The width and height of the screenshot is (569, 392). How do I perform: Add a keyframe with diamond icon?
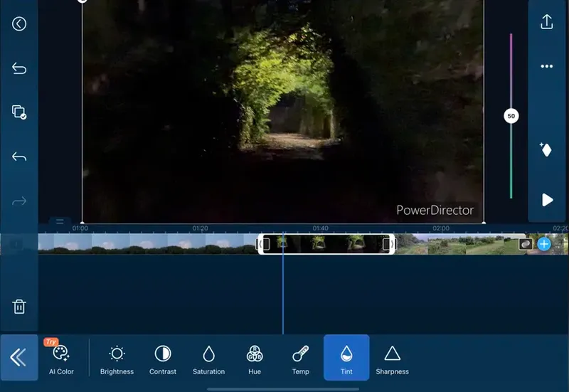(546, 149)
